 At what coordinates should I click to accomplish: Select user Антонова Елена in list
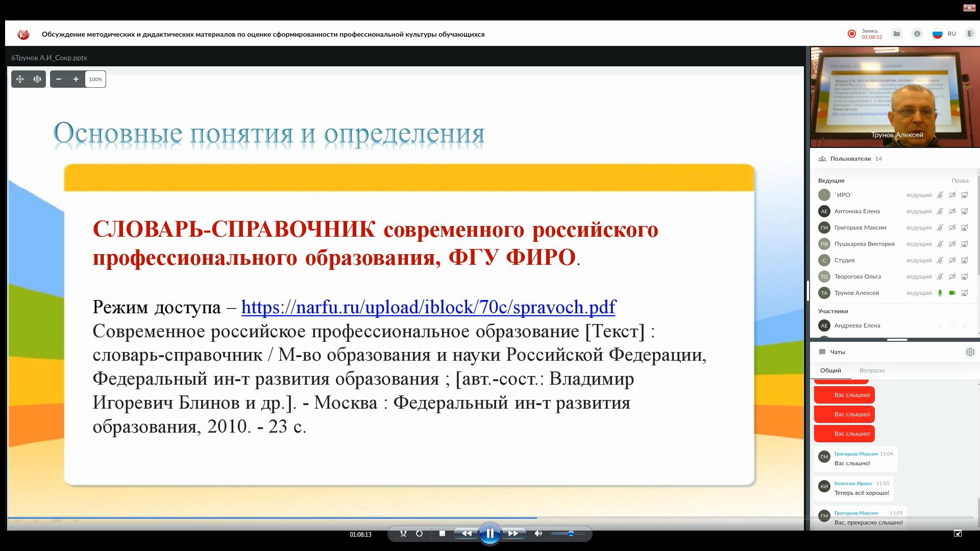(857, 211)
